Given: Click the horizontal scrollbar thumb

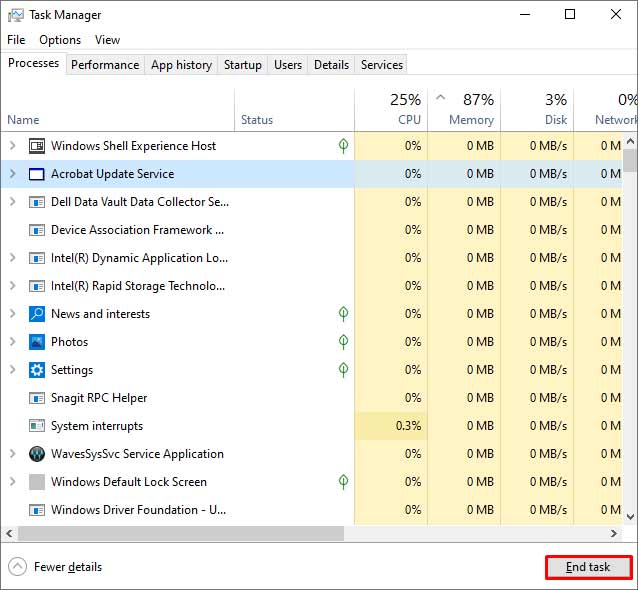Looking at the screenshot, I should pos(181,533).
